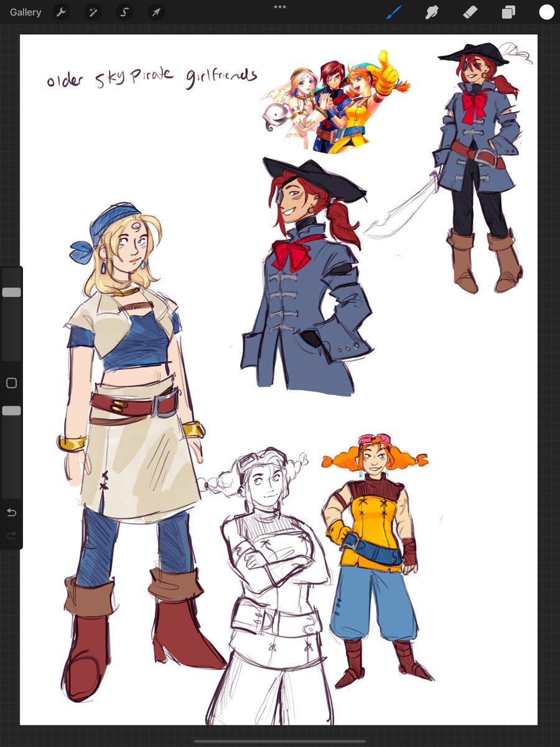This screenshot has width=560, height=747.
Task: Open the Actions wrench menu
Action: [61, 12]
